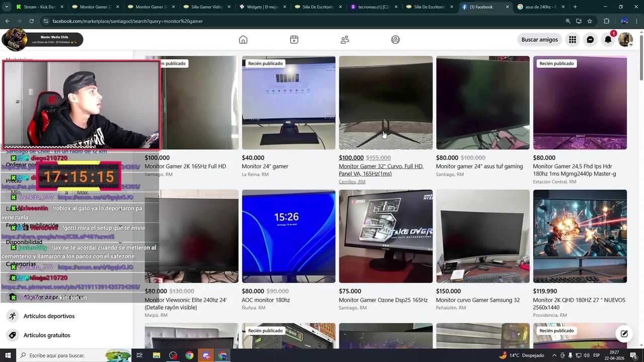Open the account profile picture

625,40
